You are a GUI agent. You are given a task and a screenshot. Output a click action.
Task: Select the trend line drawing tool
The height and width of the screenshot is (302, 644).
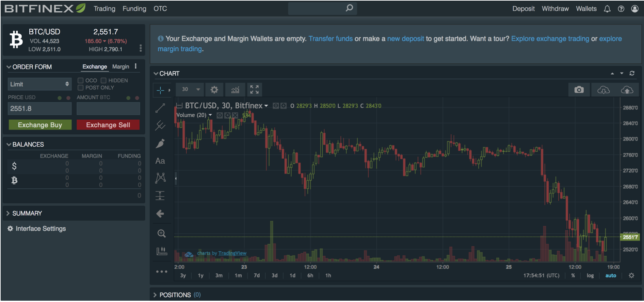coord(160,108)
